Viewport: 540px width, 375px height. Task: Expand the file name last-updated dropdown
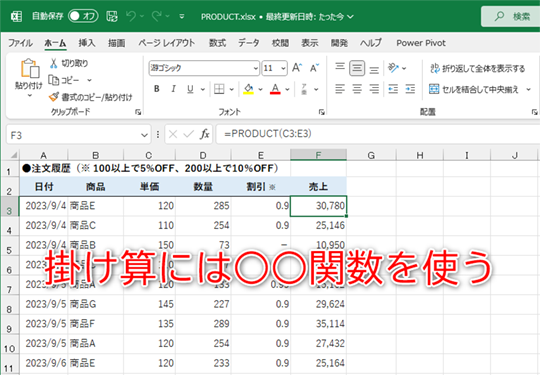coord(351,17)
